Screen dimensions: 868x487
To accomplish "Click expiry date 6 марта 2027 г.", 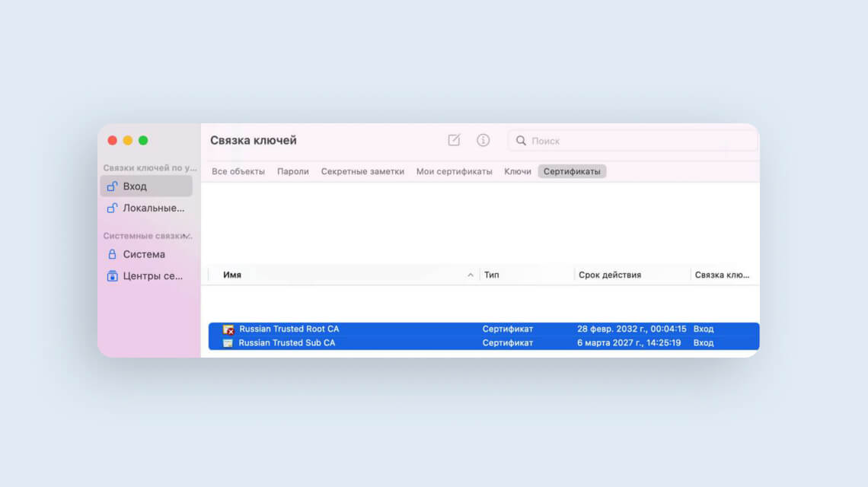I will [629, 342].
